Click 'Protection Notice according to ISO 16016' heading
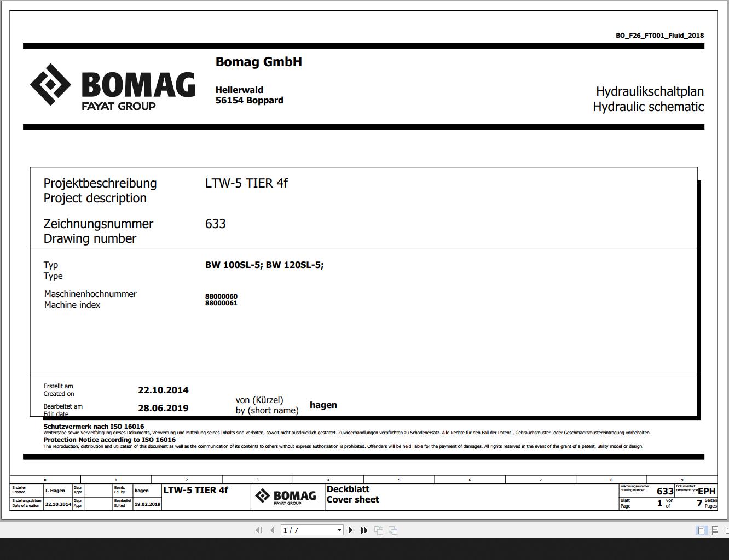Viewport: 729px width, 560px height. coord(109,440)
